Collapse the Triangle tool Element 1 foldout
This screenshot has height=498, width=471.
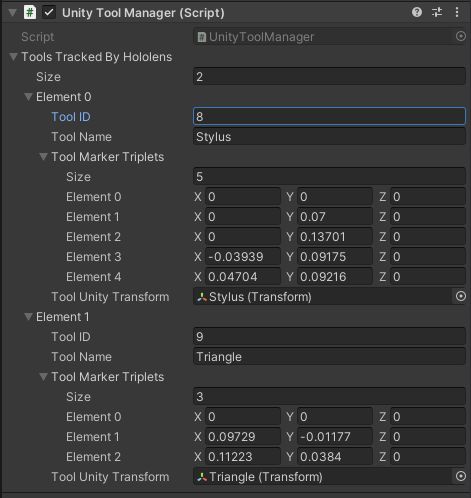pos(29,317)
